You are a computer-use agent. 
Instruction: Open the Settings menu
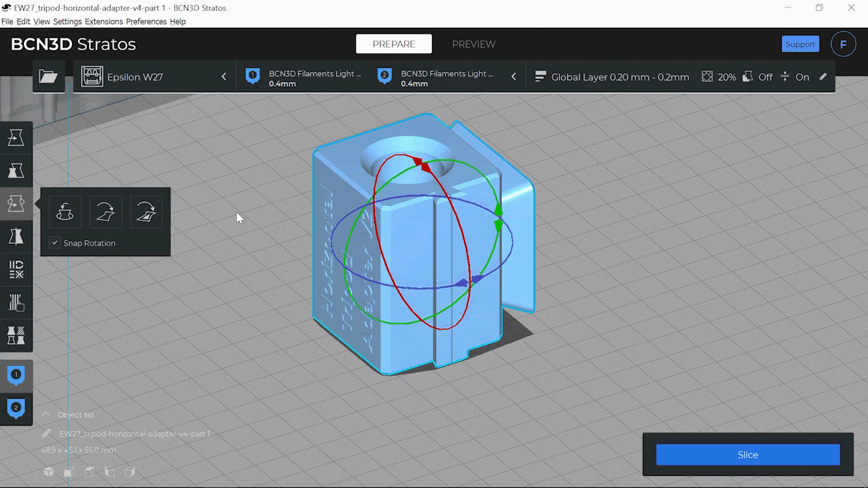tap(67, 22)
